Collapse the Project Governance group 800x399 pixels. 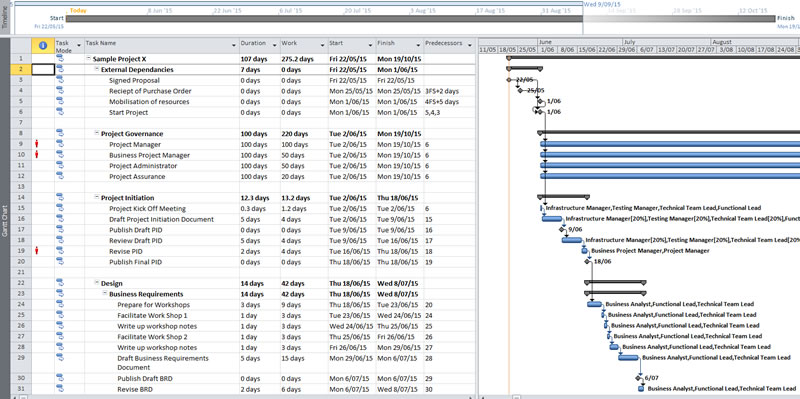point(97,133)
